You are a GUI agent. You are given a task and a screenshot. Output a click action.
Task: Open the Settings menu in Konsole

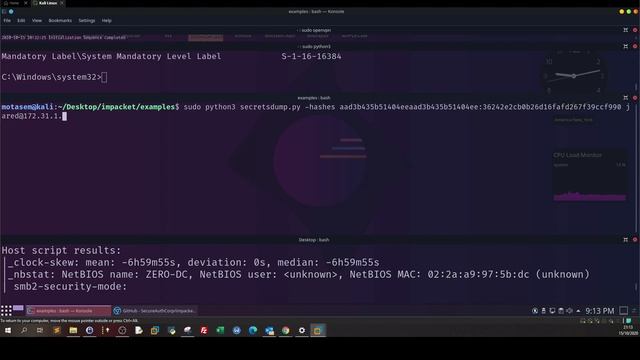click(x=87, y=20)
